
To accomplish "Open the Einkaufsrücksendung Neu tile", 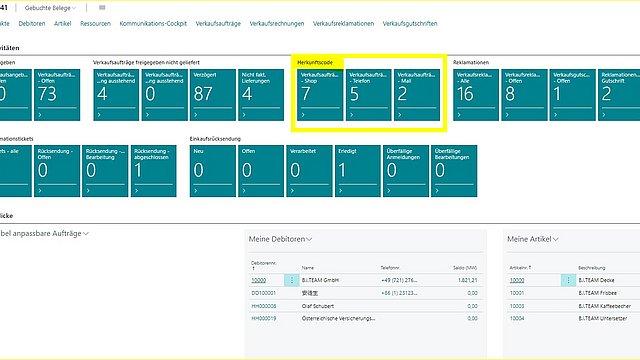I will (x=213, y=171).
